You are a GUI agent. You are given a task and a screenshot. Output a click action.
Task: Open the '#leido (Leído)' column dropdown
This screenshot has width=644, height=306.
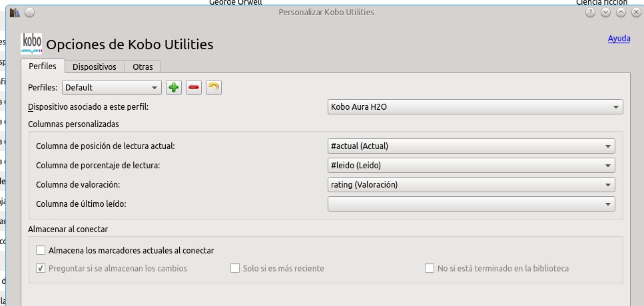[x=471, y=166]
